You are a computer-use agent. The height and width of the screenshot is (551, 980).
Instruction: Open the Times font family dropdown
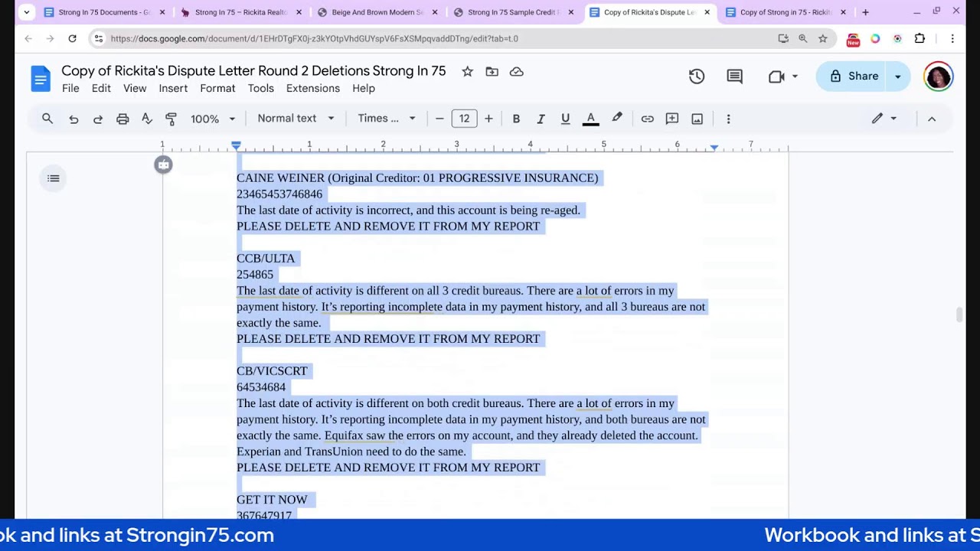pyautogui.click(x=387, y=119)
